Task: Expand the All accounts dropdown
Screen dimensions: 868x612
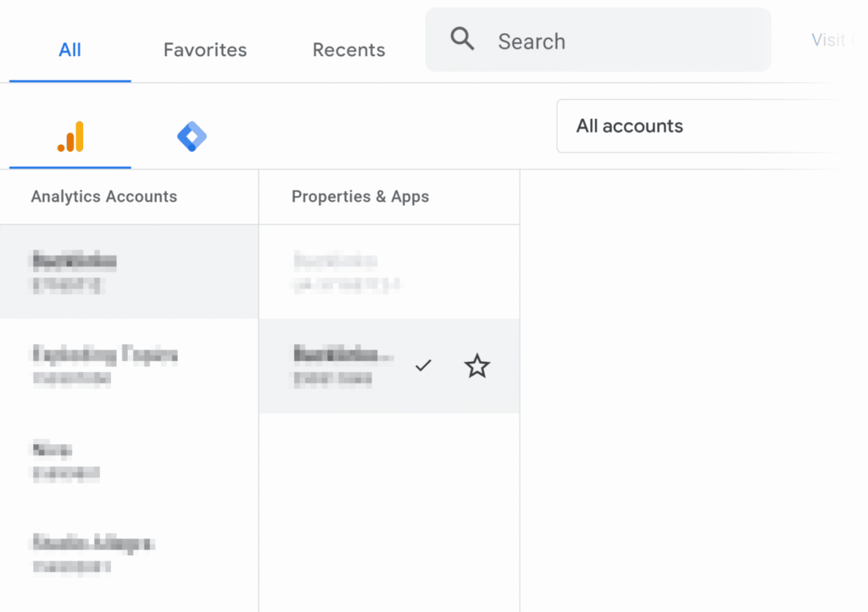Action: point(695,126)
